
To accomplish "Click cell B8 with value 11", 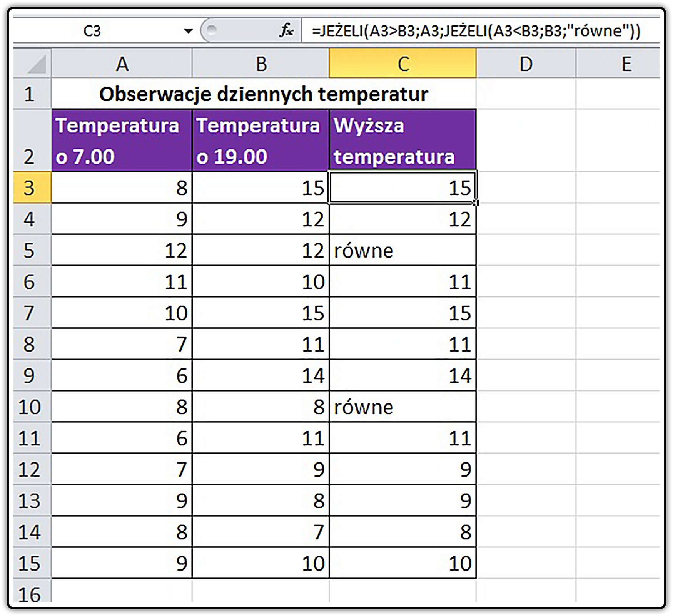I will pos(261,344).
